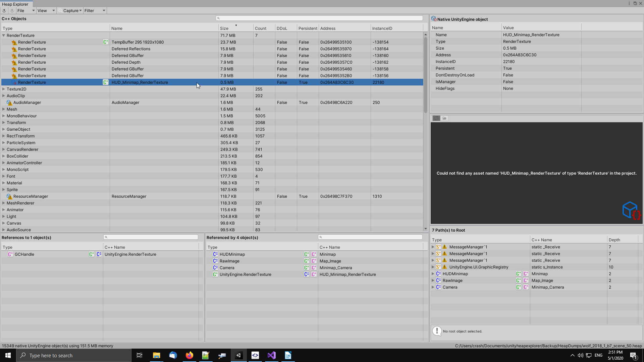Expand the Camera path to root entry
Image resolution: width=644 pixels, height=362 pixels.
(x=433, y=287)
